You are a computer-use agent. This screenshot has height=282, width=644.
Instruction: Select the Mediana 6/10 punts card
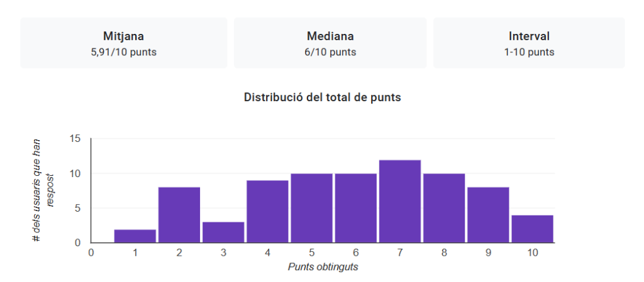click(x=330, y=43)
